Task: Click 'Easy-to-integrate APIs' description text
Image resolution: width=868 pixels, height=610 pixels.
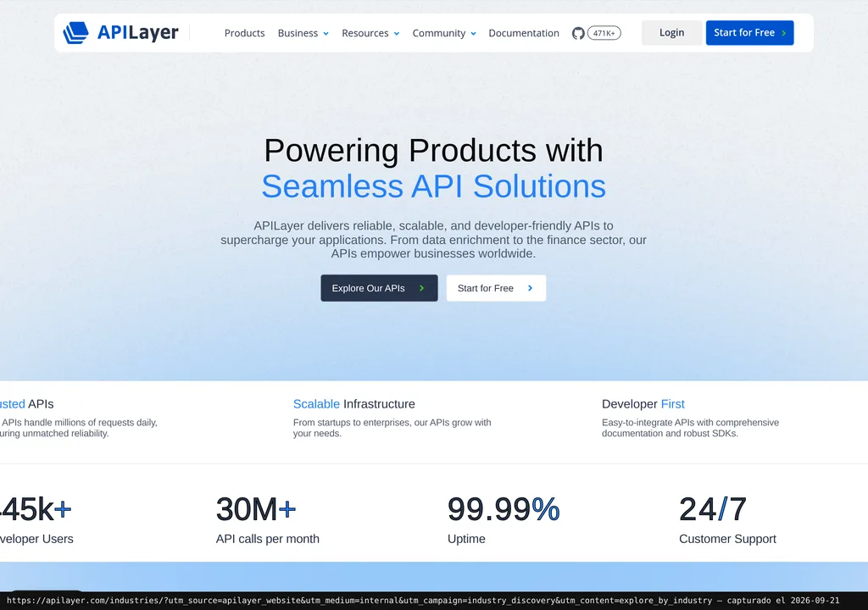Action: tap(690, 428)
